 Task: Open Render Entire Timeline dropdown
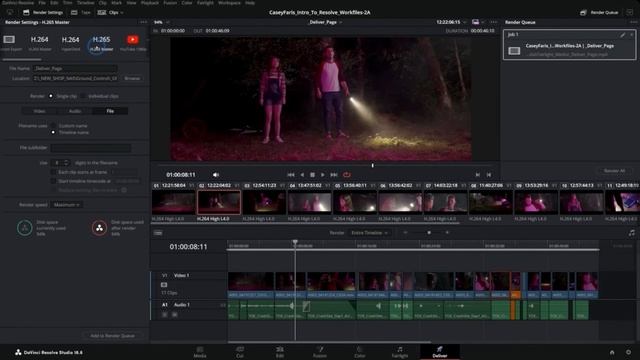coord(369,233)
